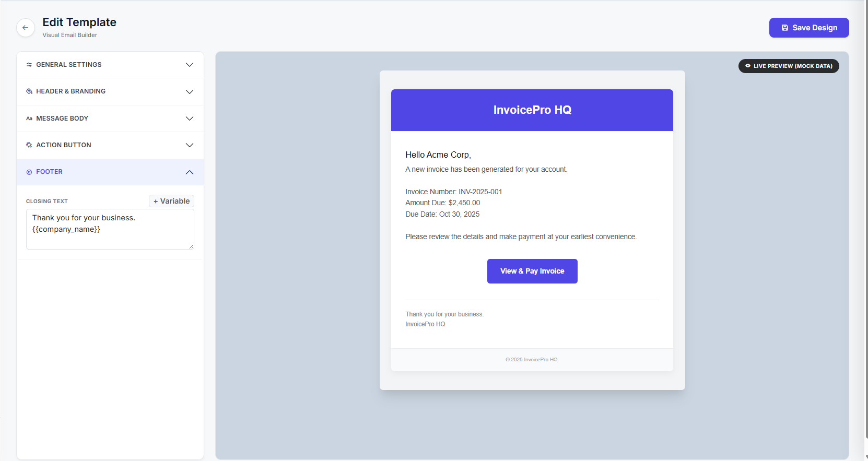Viewport: 868px width, 461px height.
Task: Expand the Header & Branding section
Action: (110, 91)
